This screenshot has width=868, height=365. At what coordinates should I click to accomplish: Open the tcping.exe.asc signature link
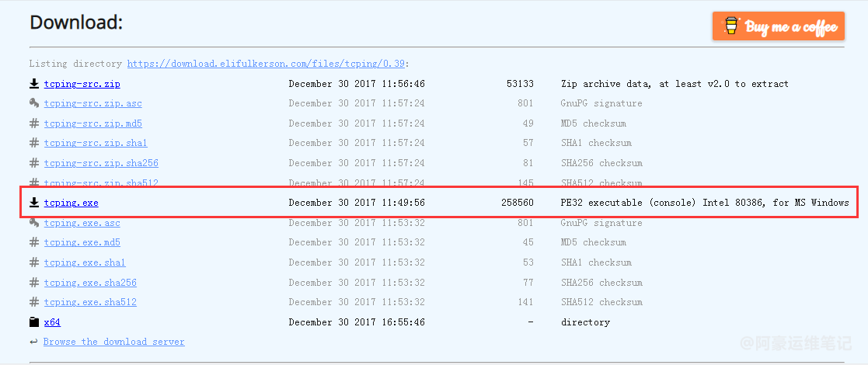click(x=82, y=223)
